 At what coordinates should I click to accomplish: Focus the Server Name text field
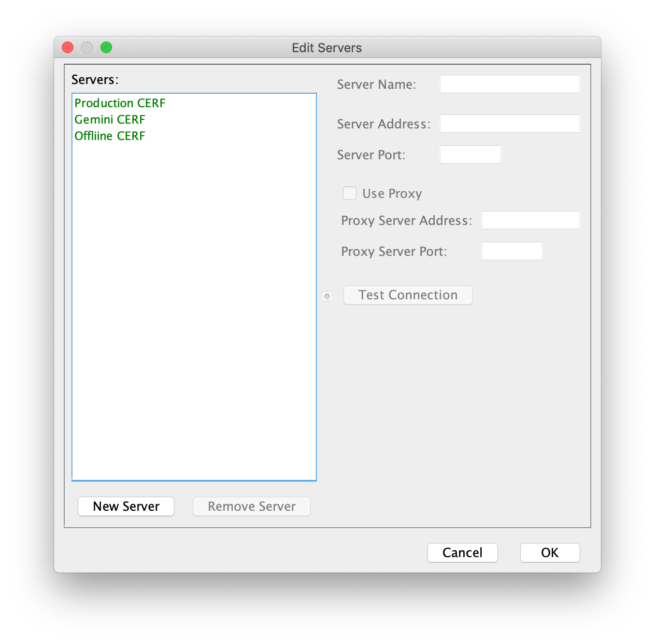click(x=510, y=84)
